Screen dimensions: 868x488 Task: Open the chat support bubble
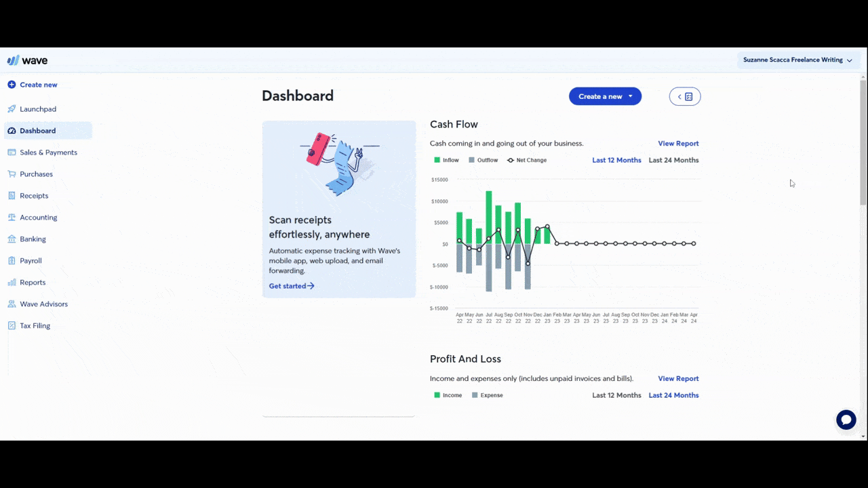click(846, 420)
